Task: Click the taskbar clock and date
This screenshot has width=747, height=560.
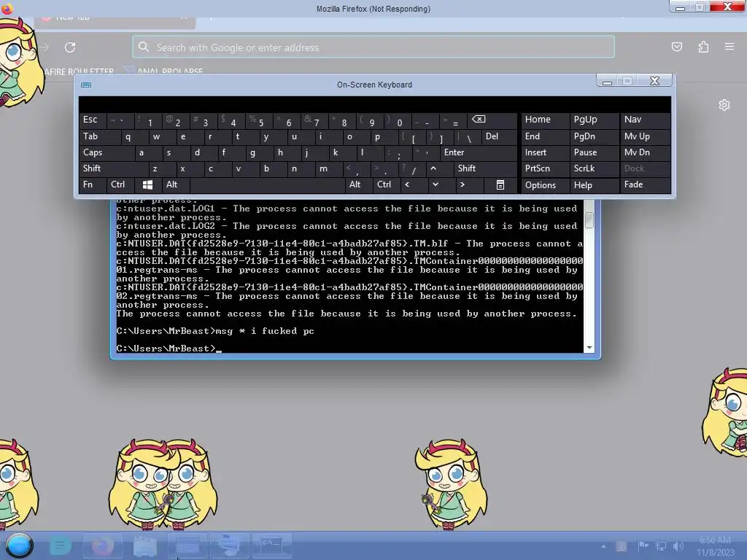Action: click(715, 546)
